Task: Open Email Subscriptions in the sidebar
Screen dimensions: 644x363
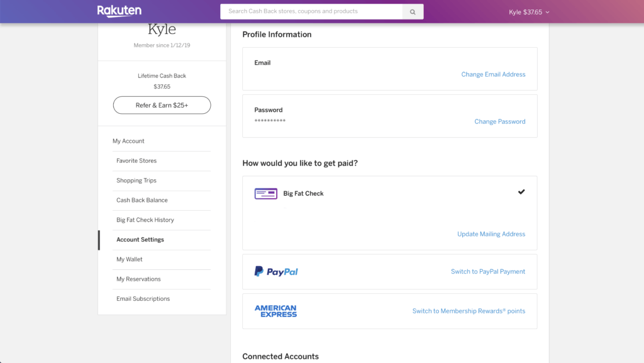Action: tap(143, 299)
